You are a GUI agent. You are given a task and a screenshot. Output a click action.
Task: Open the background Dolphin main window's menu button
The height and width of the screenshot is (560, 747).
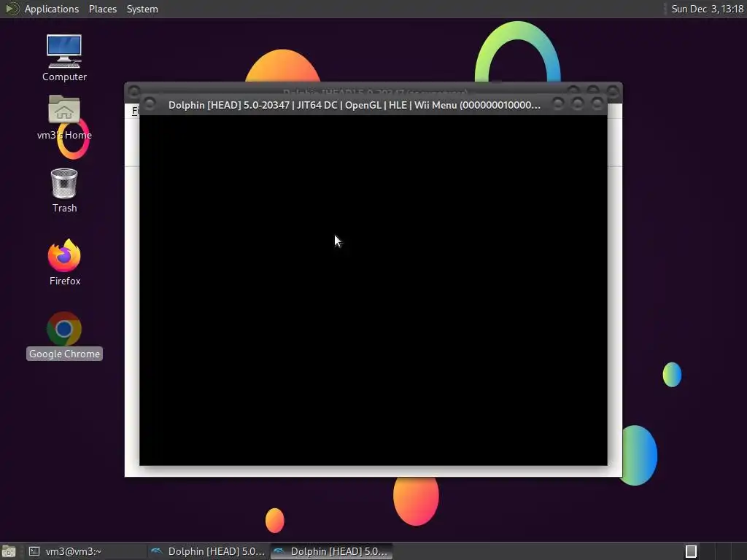click(134, 90)
